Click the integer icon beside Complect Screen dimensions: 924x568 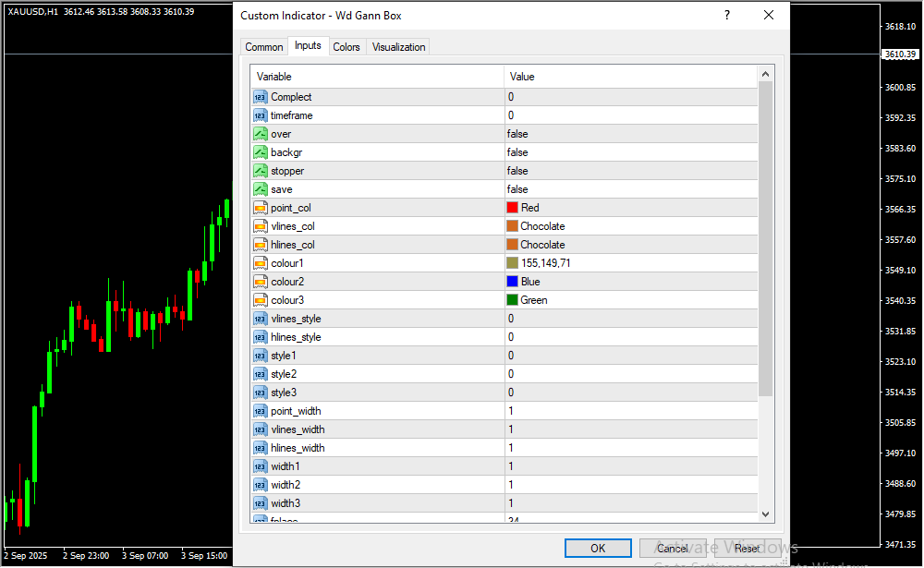click(261, 97)
